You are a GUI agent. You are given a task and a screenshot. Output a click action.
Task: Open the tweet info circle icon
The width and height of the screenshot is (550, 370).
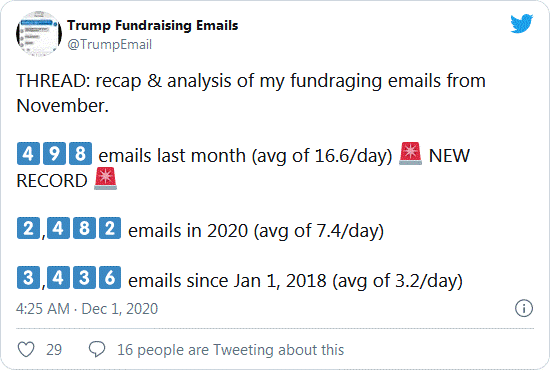click(x=524, y=308)
